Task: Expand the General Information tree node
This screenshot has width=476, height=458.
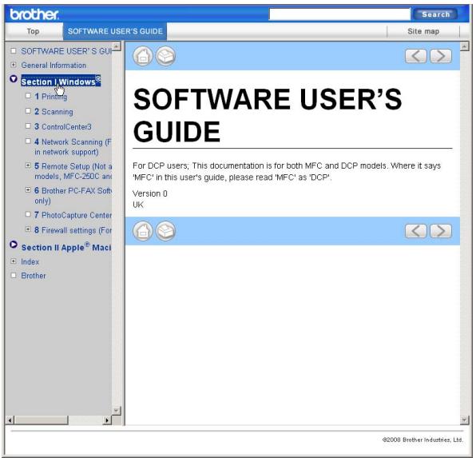Action: pyautogui.click(x=14, y=65)
